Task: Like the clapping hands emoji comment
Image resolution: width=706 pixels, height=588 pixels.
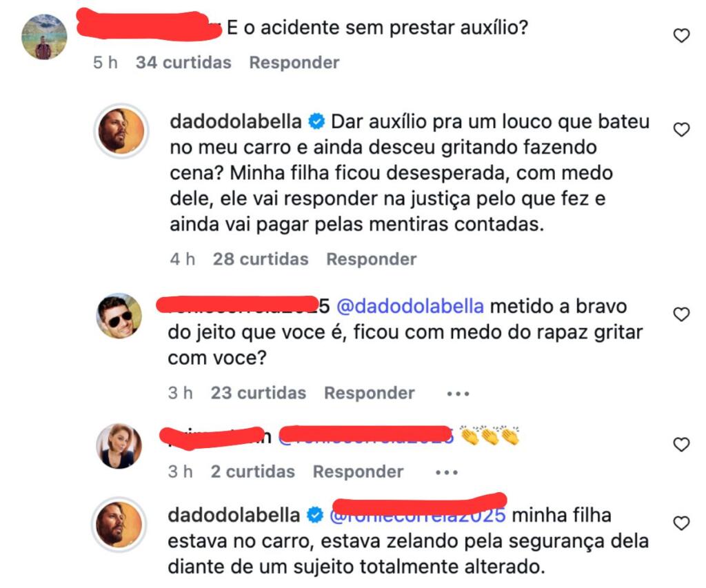Action: 681,445
